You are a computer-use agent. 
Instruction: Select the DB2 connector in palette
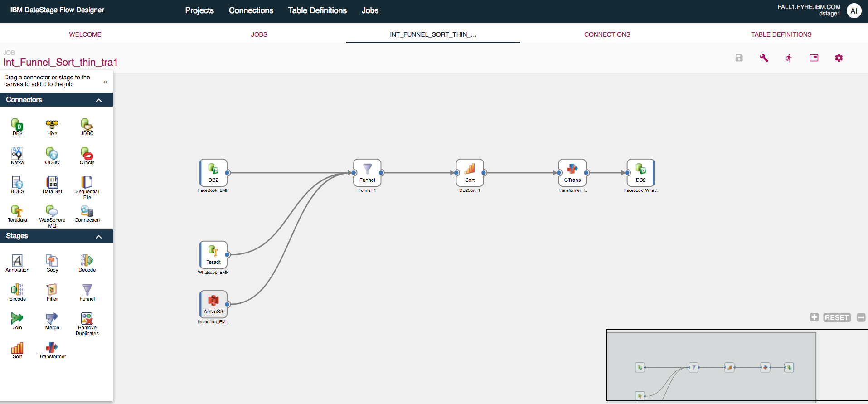pyautogui.click(x=17, y=125)
